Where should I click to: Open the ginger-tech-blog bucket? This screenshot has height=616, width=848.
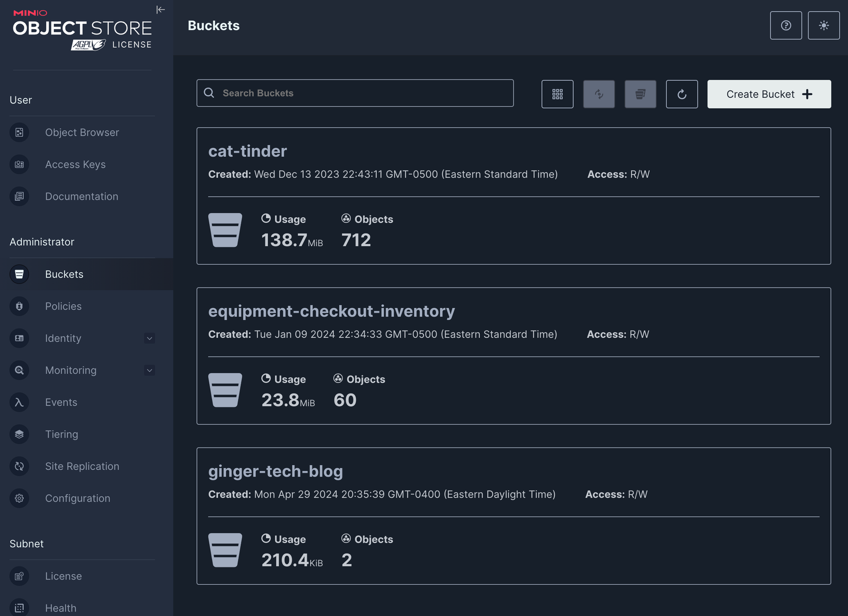(276, 471)
